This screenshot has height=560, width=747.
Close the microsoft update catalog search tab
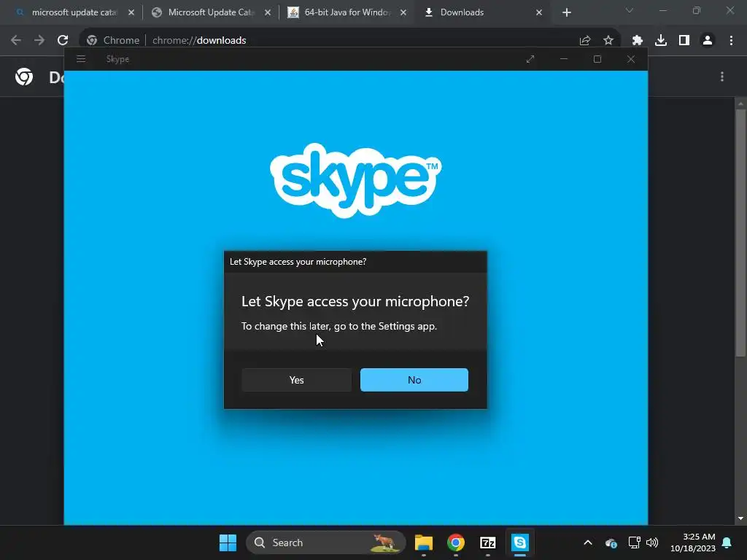(x=131, y=13)
